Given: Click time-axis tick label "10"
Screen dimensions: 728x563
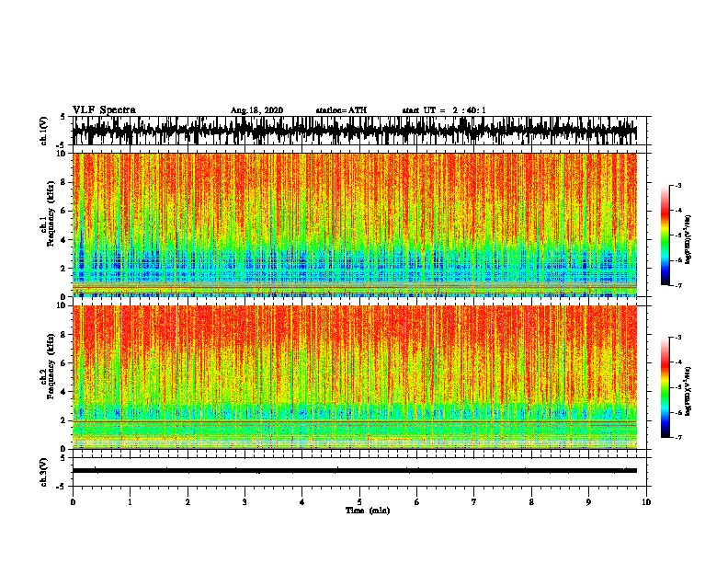Looking at the screenshot, I should tap(646, 502).
